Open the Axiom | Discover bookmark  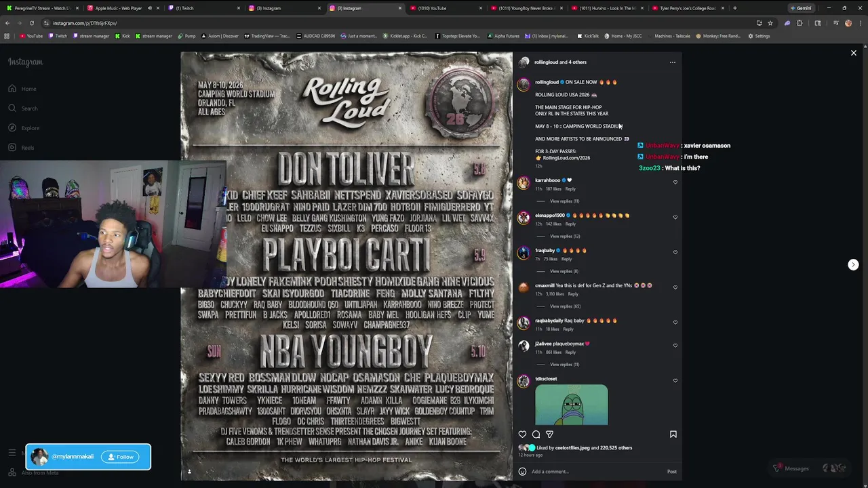221,36
